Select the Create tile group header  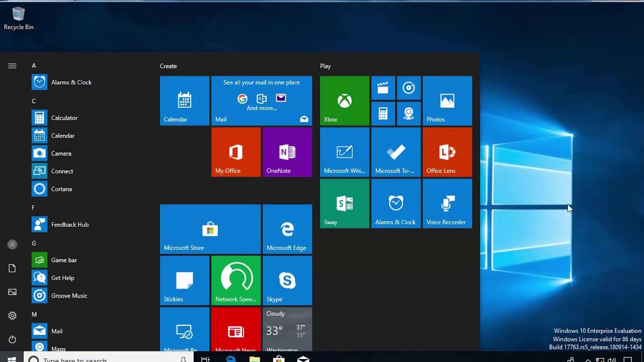pos(169,66)
